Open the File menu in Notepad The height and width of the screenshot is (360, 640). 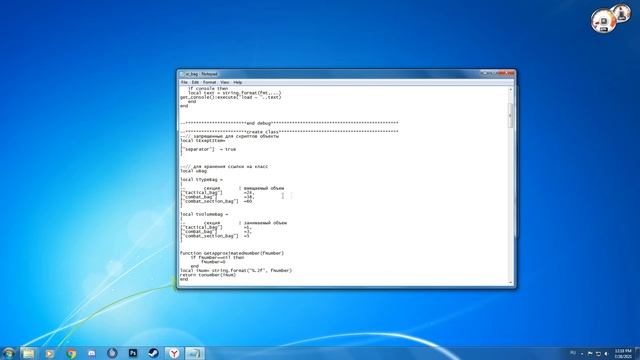pos(184,82)
